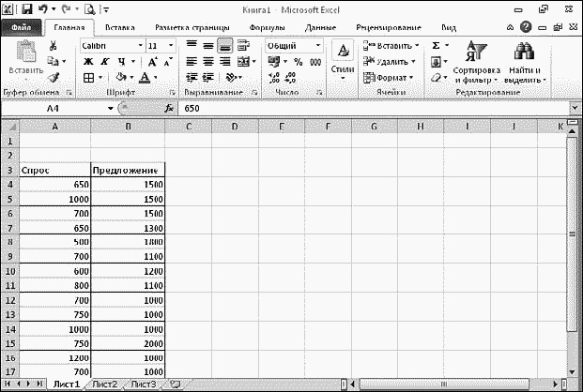Toggle italic К formatting

[x=102, y=62]
